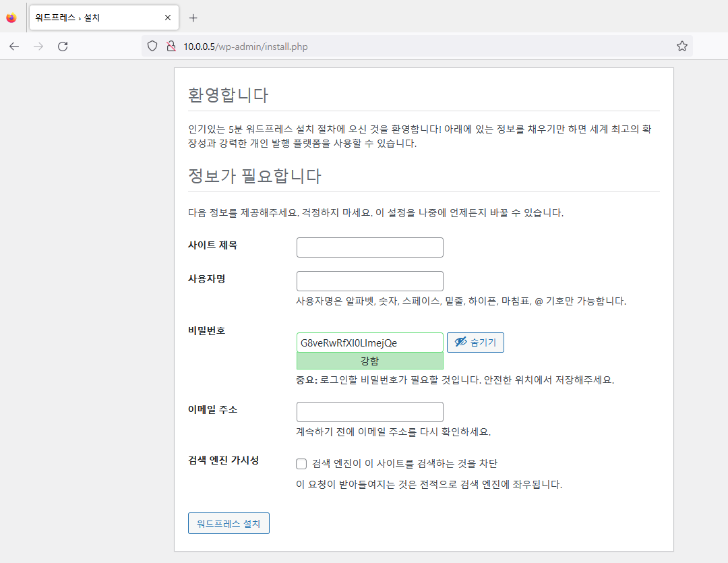Focus the 사용자명 input field
This screenshot has width=728, height=563.
(x=369, y=281)
